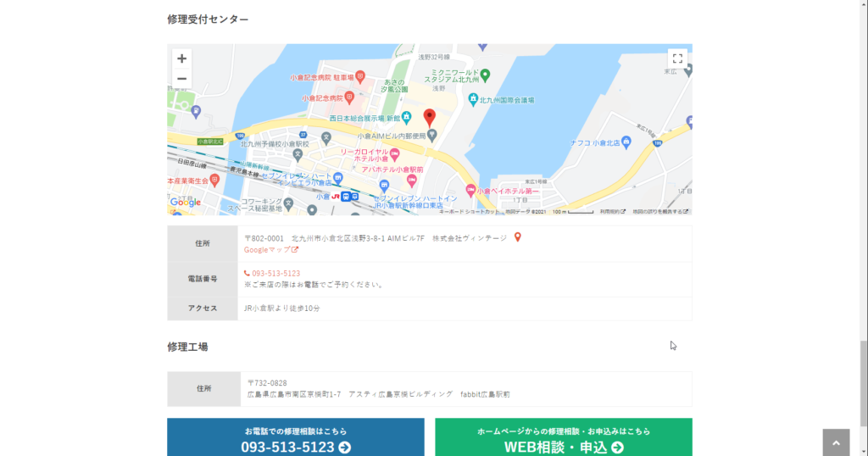Select 北九州予備校小倉駅校 marker
This screenshot has width=868, height=456.
[x=298, y=155]
